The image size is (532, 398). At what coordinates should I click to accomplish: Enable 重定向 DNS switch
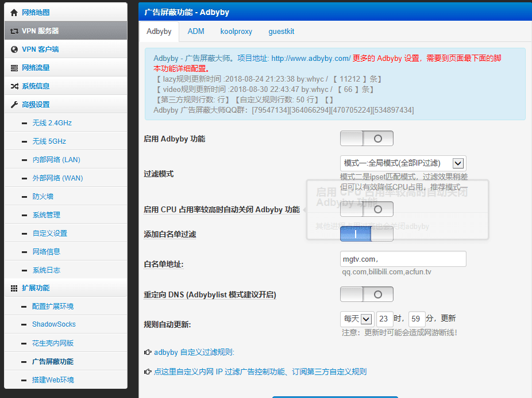tap(367, 293)
